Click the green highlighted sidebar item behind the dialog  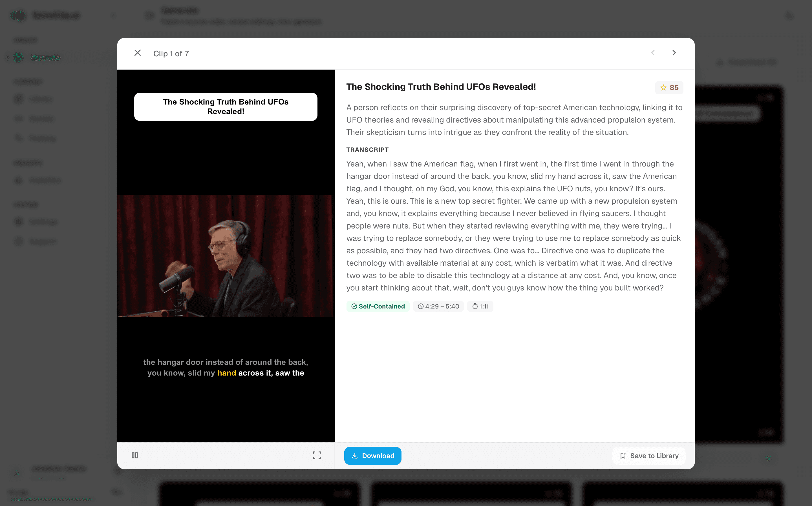click(x=45, y=57)
